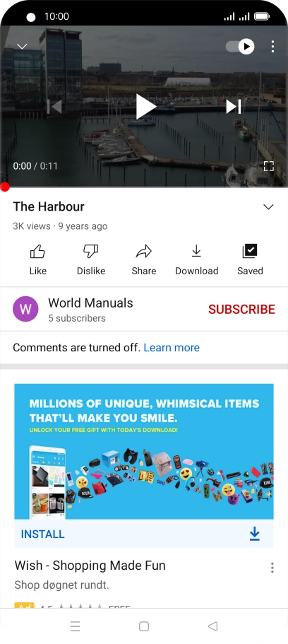Viewport: 288px width, 644px height.
Task: Like The Harbour video
Action: point(37,259)
